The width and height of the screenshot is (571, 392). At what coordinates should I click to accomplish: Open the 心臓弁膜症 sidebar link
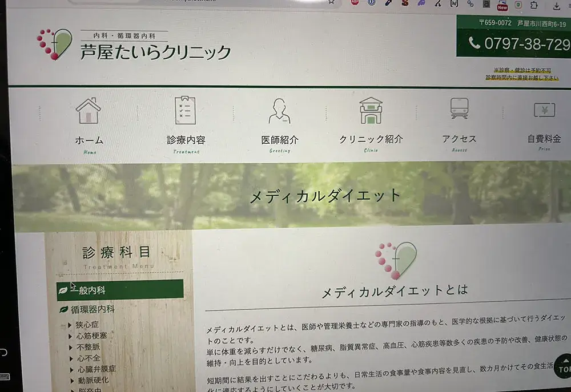click(x=96, y=369)
